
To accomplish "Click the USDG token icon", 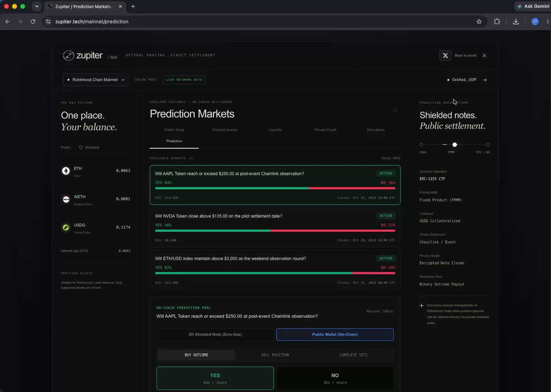I will [x=66, y=227].
